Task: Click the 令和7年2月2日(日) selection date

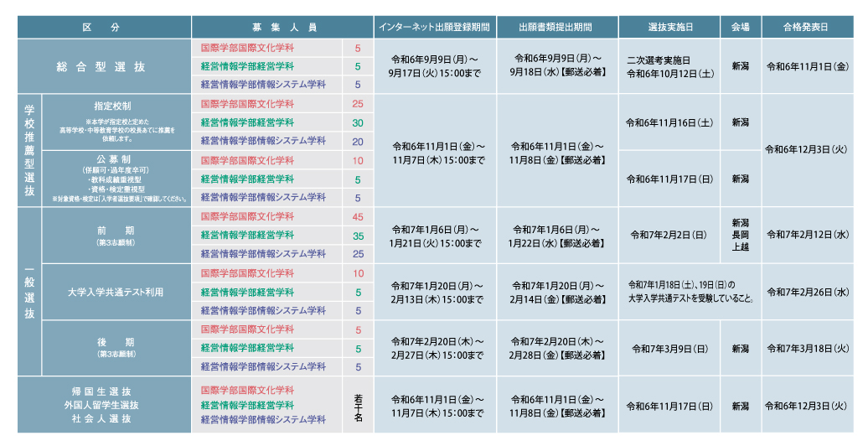Action: tap(669, 236)
